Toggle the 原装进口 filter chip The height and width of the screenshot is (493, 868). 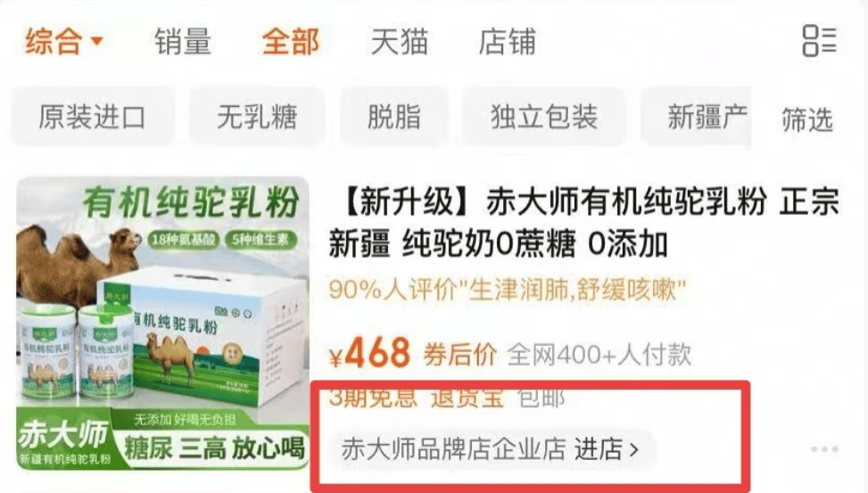coord(93,117)
